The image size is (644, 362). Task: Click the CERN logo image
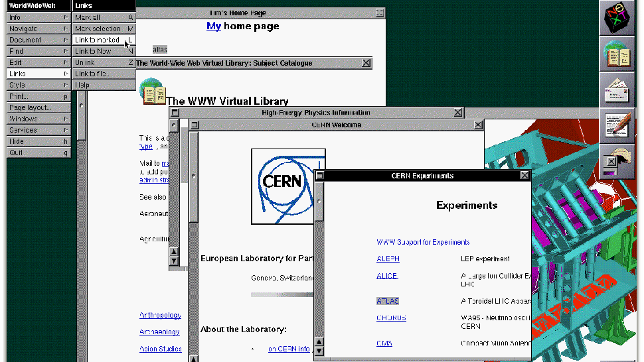tap(288, 186)
